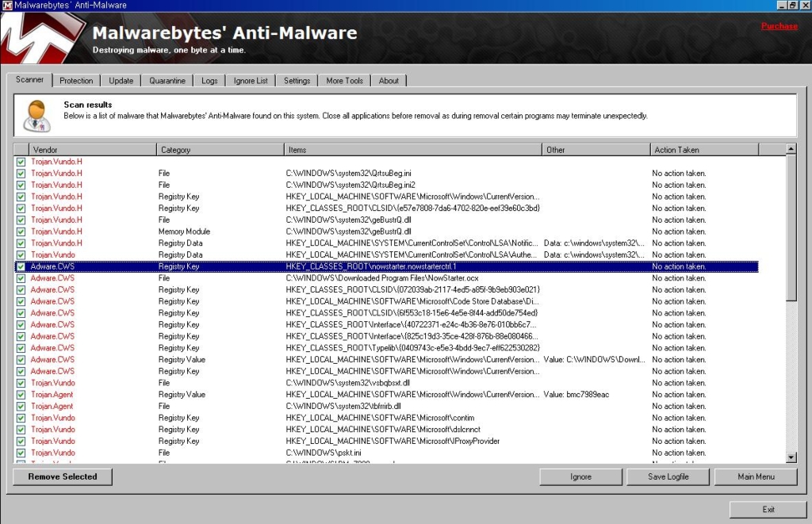
Task: Click the Items column header
Action: tap(412, 150)
